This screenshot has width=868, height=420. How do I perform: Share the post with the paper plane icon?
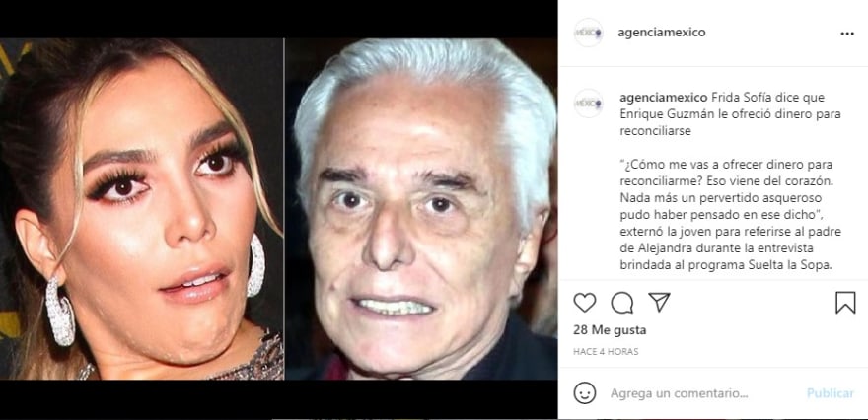click(659, 302)
